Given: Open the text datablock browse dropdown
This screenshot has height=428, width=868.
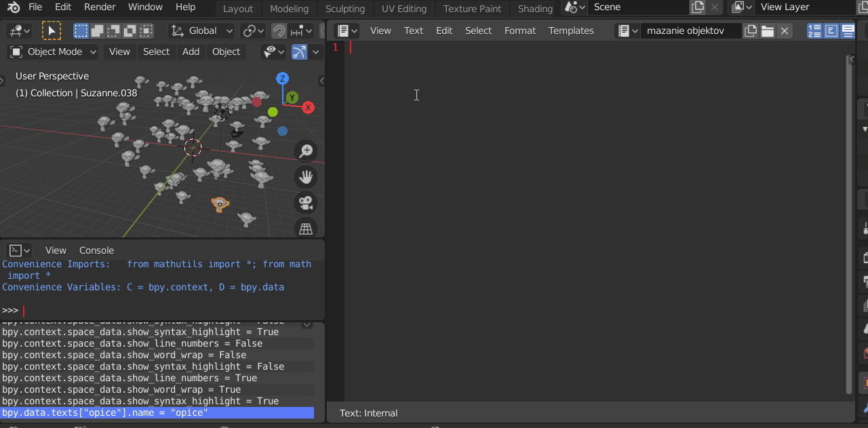Looking at the screenshot, I should pos(628,31).
